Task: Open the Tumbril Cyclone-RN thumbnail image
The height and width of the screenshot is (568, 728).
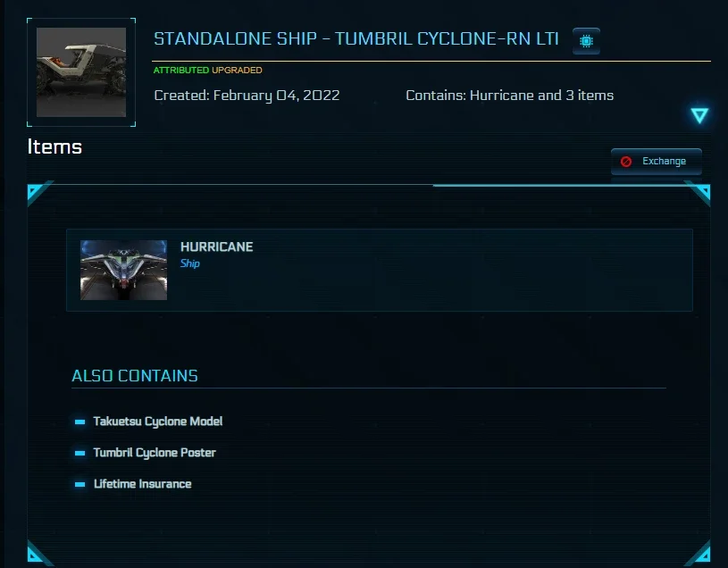Action: coord(81,72)
